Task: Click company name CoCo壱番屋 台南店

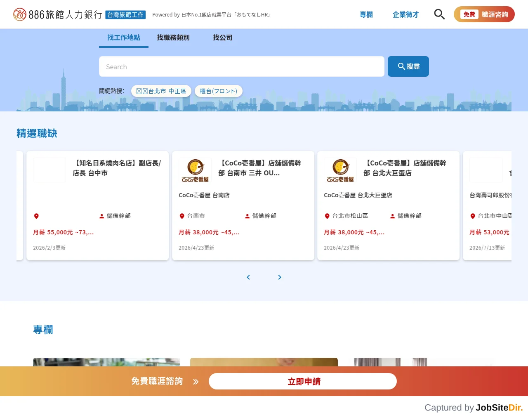Action: (204, 195)
